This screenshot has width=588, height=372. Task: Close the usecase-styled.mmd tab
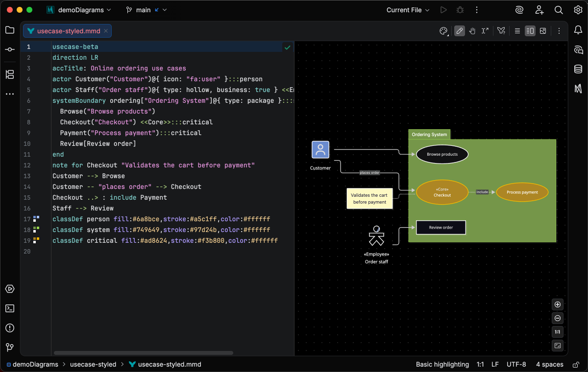click(x=106, y=31)
